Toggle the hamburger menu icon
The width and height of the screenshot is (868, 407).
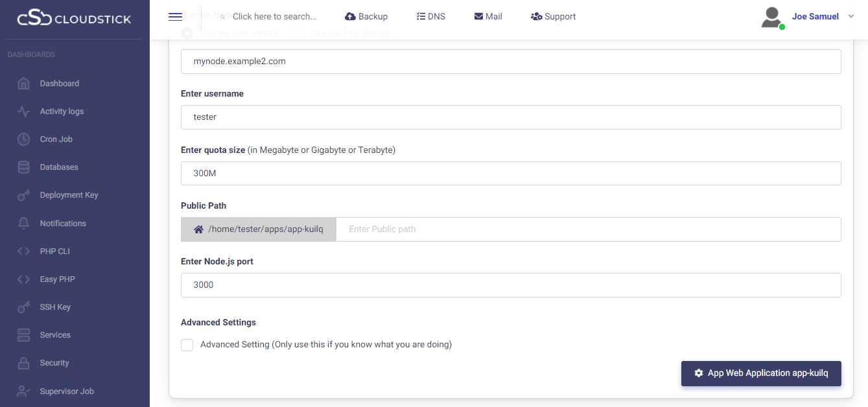pos(175,17)
